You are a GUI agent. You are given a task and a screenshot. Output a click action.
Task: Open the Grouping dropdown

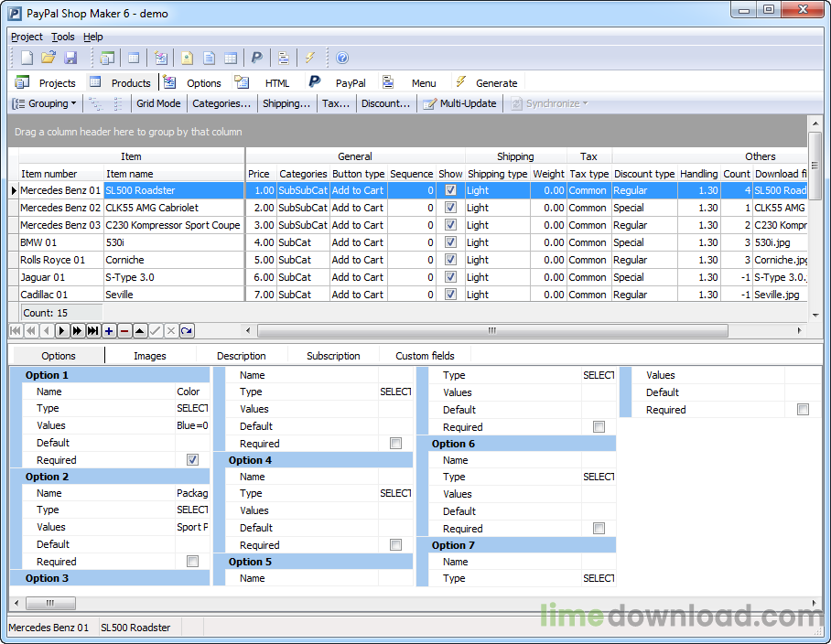coord(44,103)
